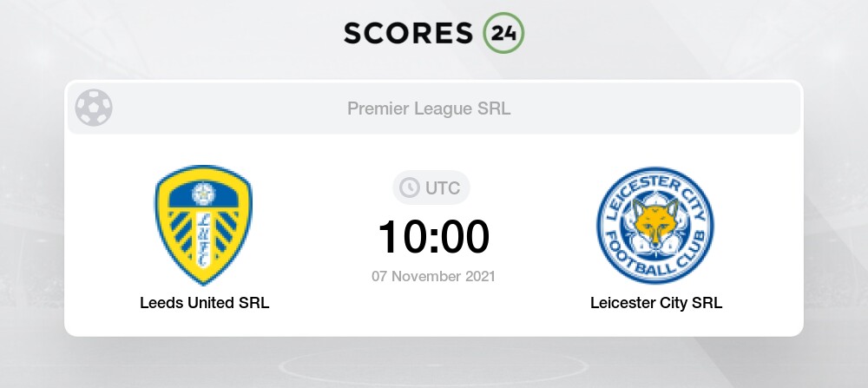868x388 pixels.
Task: Select the UTC timezone label
Action: pos(443,188)
